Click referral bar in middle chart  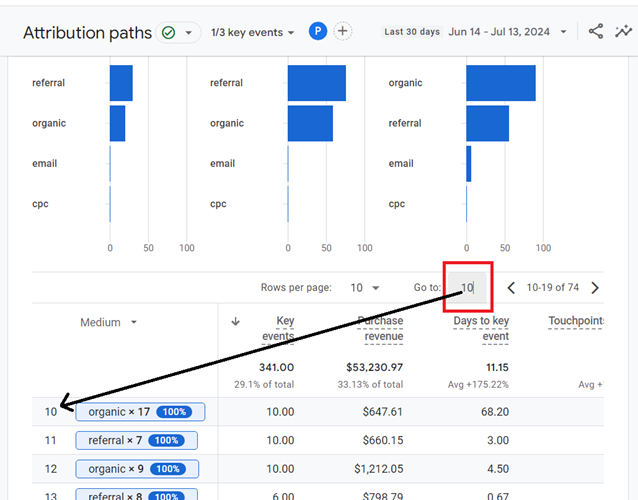(317, 83)
